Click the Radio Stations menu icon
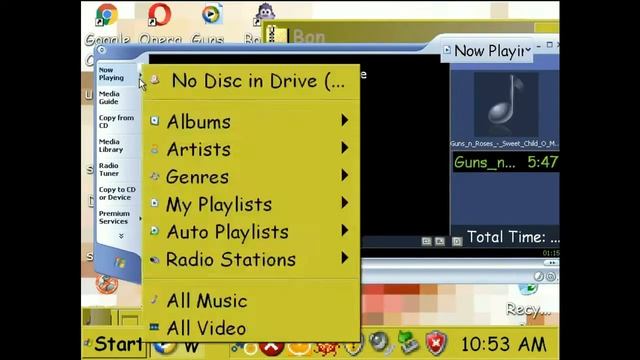 [155, 260]
